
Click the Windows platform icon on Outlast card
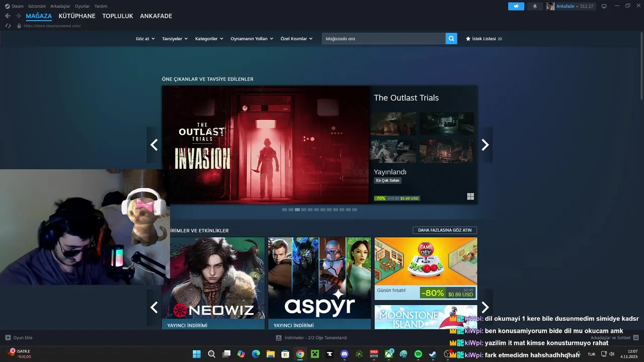[x=470, y=197]
